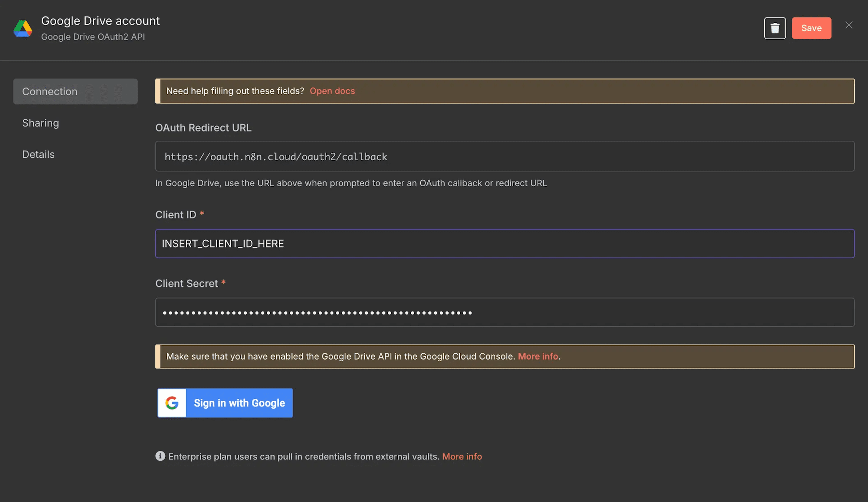Screen dimensions: 868x502
Task: Click the Google Drive account credential title
Action: coord(100,21)
